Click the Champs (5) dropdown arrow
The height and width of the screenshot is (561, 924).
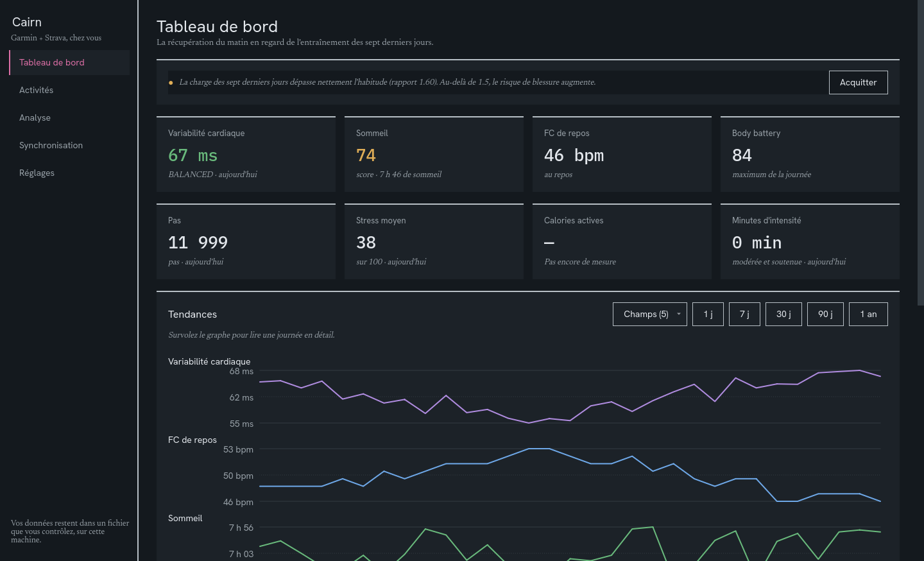(679, 315)
